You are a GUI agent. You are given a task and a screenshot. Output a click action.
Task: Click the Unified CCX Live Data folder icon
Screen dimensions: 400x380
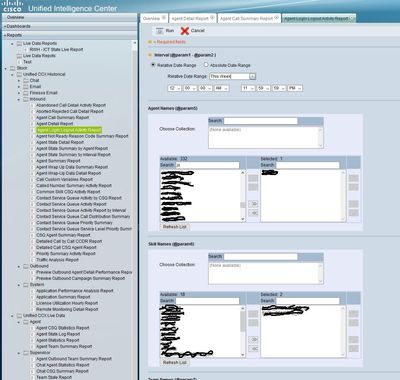coord(19,316)
